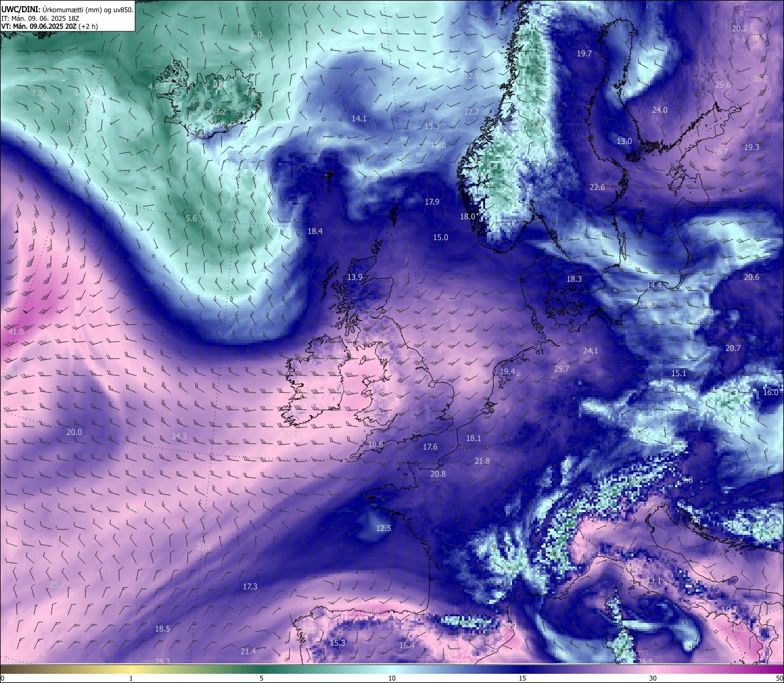The image size is (784, 683).
Task: Click the colour scale tick label '30'
Action: click(x=653, y=678)
